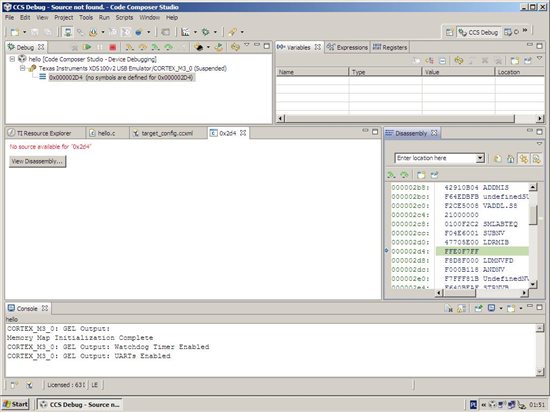Screen dimensions: 550x412
Task: Click the Collapse All icon in Variables toolbar
Action: tap(443, 61)
